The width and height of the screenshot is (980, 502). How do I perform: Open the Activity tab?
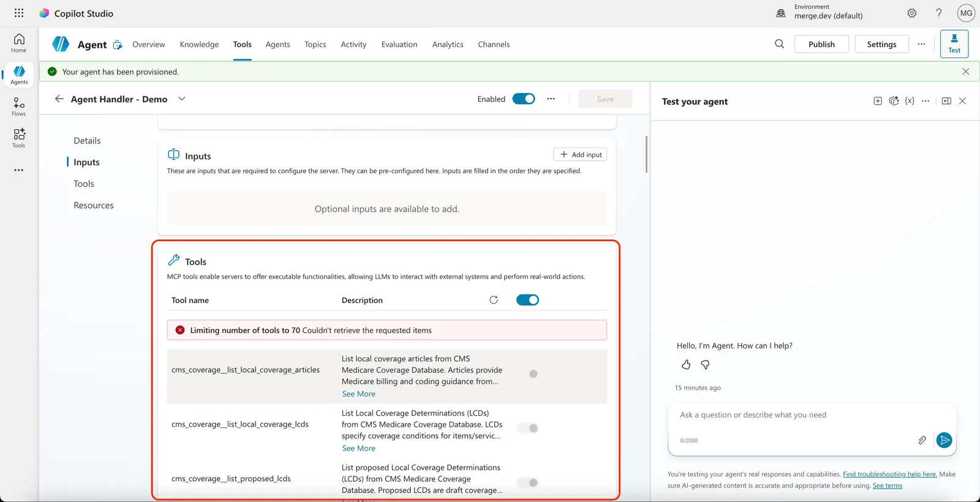(353, 44)
